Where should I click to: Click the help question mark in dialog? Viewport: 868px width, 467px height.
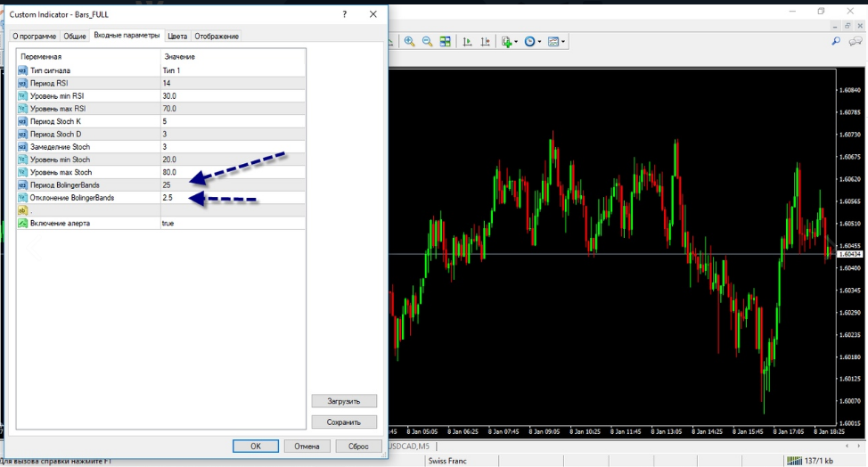(x=344, y=14)
